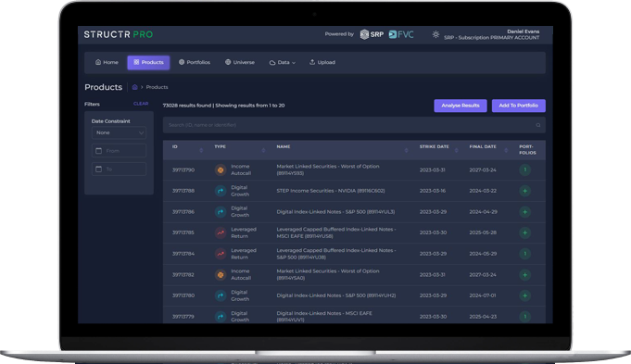Select product ID 39713782
This screenshot has width=631, height=364.
[183, 275]
